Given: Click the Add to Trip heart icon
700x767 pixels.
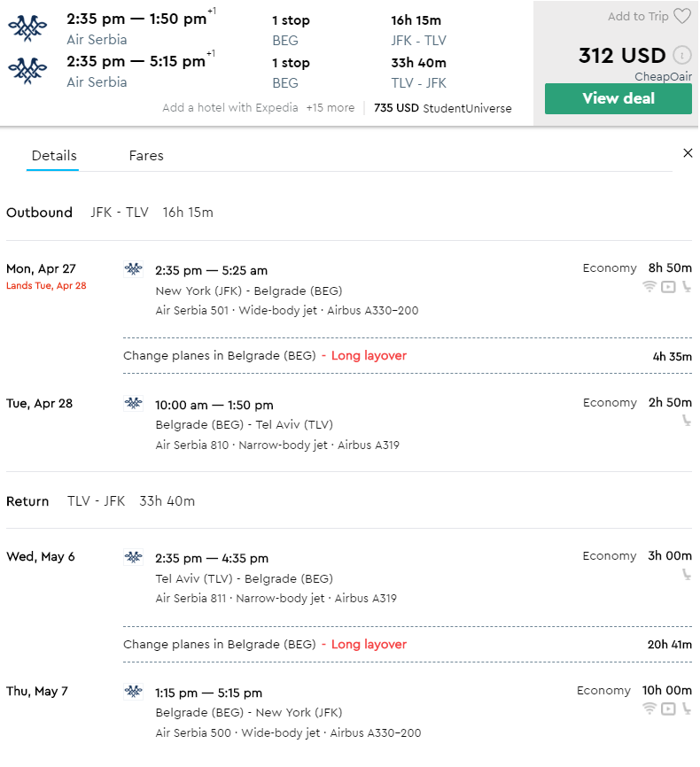Looking at the screenshot, I should 682,16.
